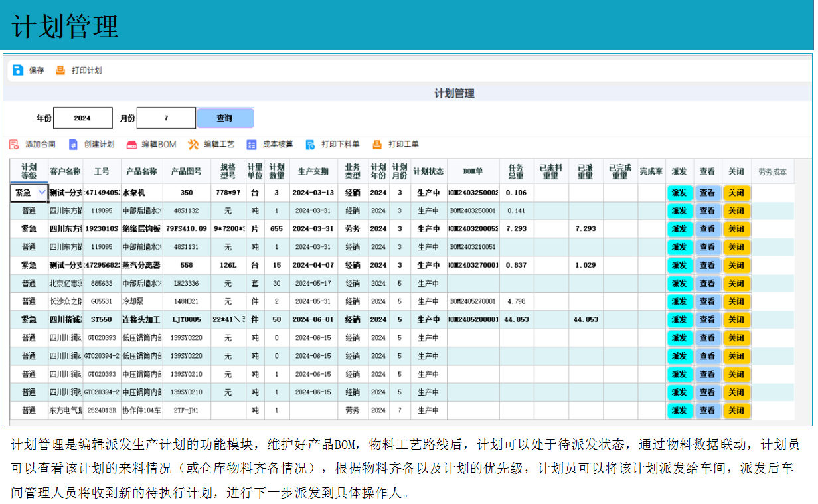Click 关闭 for the 协作件104车 row

click(736, 410)
